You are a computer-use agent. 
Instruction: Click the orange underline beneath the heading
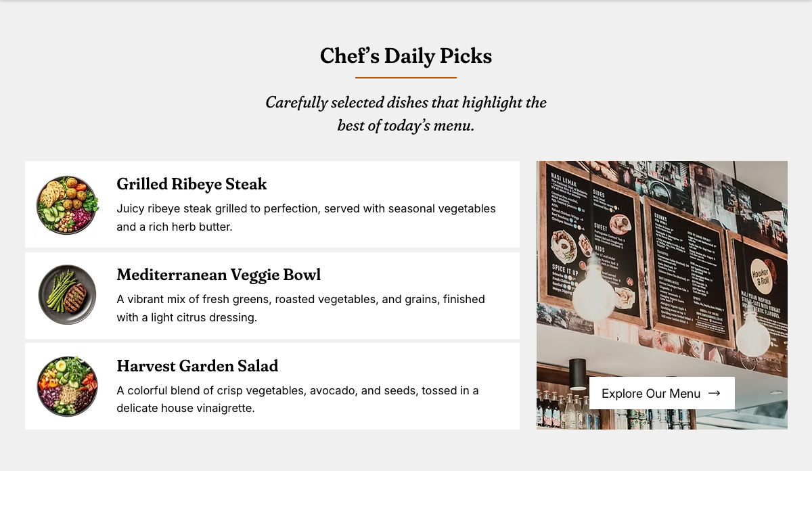pos(406,78)
